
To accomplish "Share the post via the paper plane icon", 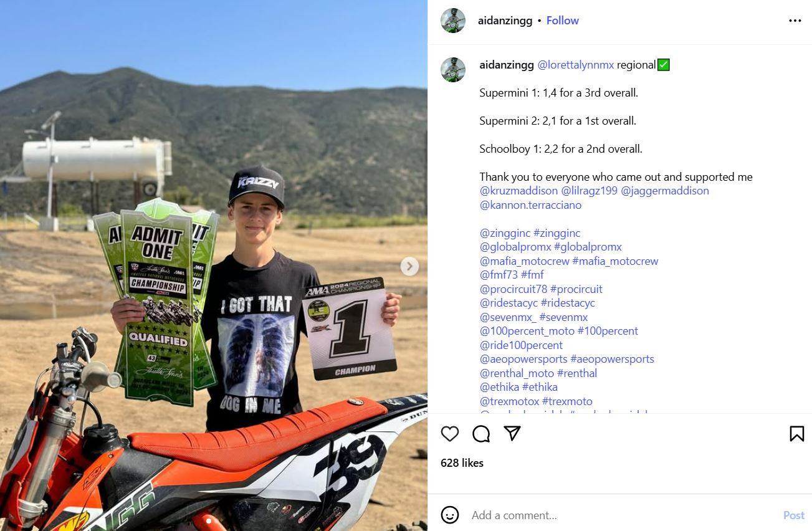I will pos(512,434).
